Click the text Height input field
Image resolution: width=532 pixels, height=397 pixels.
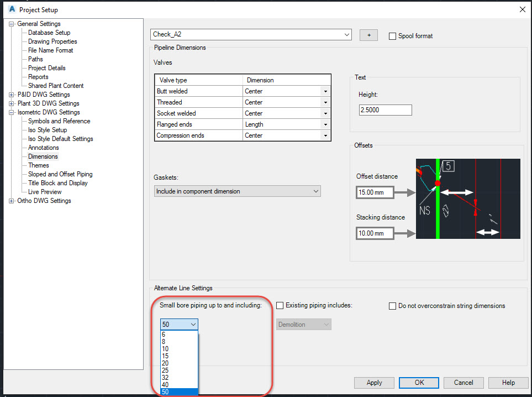click(386, 110)
